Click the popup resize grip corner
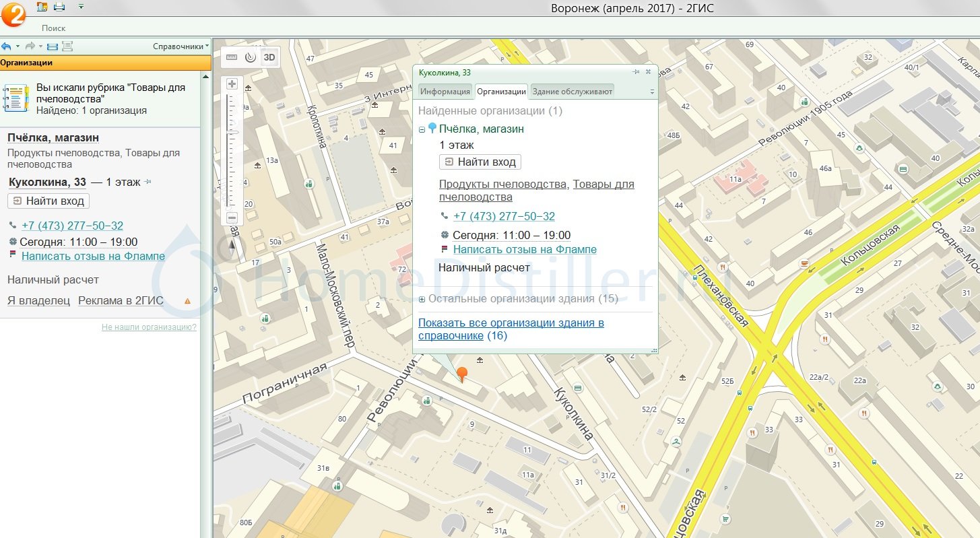This screenshot has width=980, height=538. tap(653, 350)
